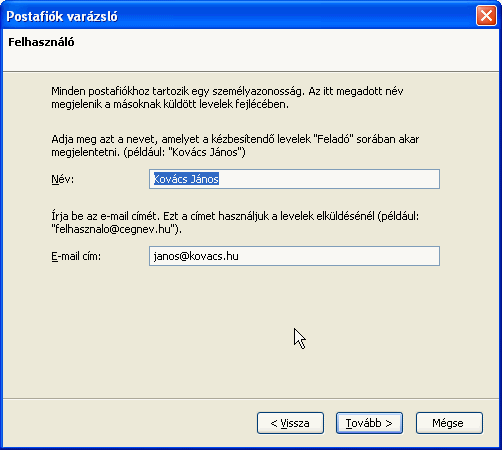Click empty space right of Kovács János in Név field
This screenshot has width=502, height=450.
tap(328, 179)
